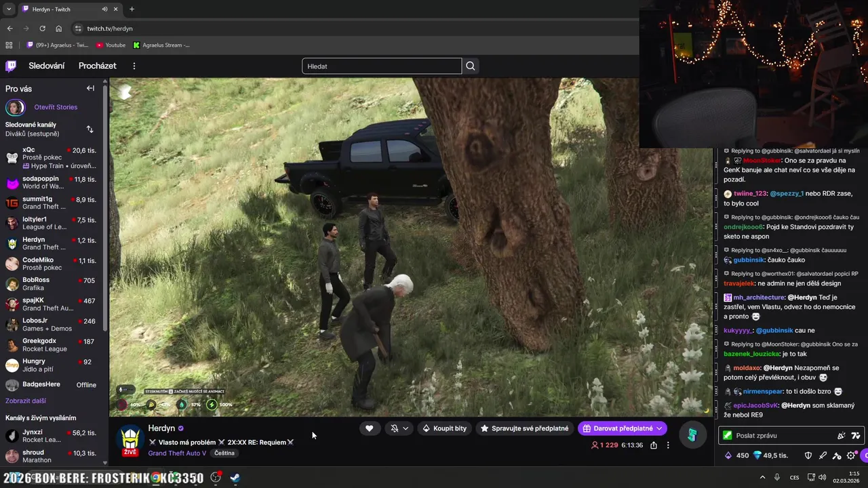Click the Hledat search field
Screen dimensions: 868x488
tap(382, 66)
